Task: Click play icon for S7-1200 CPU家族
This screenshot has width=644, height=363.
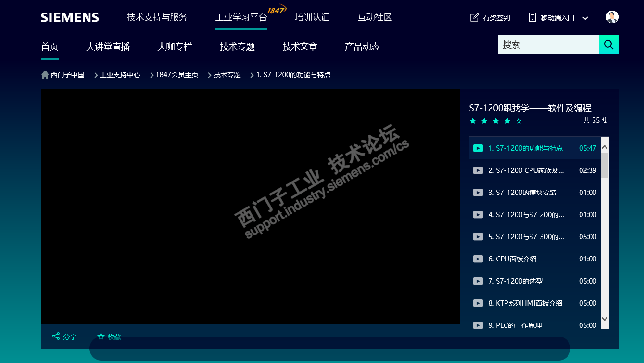Action: 478,170
